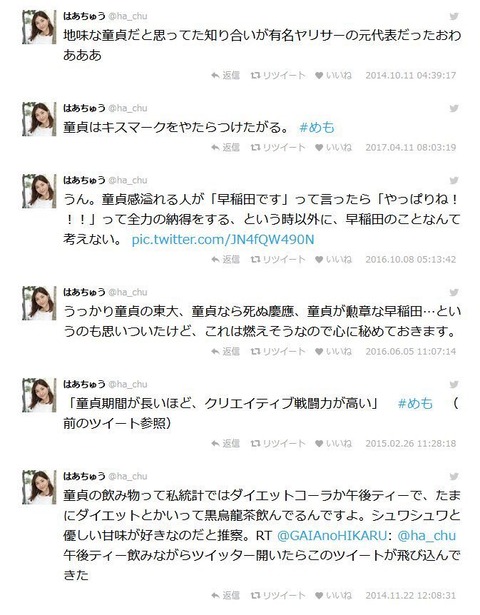The width and height of the screenshot is (480, 615).
Task: Open the pic.twitter.com/JN4fQW490N link
Action: pyautogui.click(x=223, y=240)
